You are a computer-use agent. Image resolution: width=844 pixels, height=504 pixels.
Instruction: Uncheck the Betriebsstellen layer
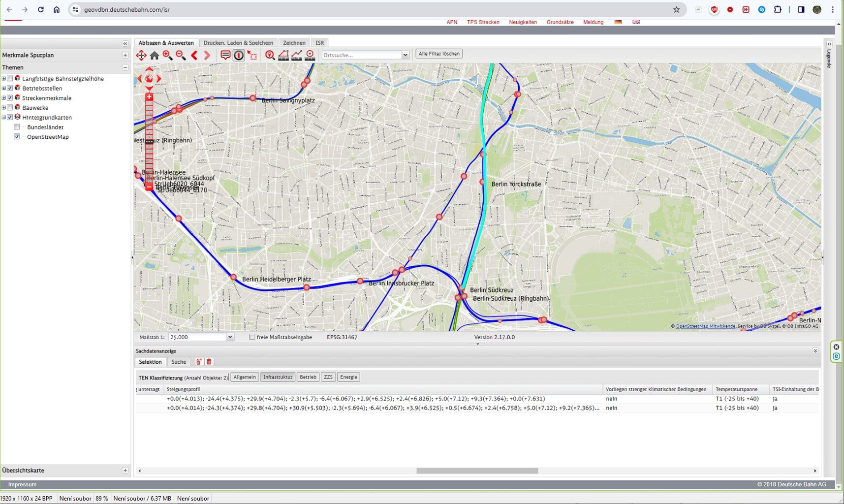click(x=10, y=88)
